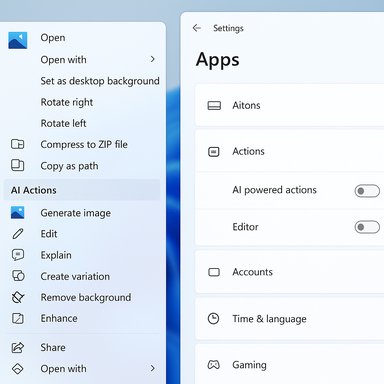Click the Apps page heading
This screenshot has height=384, width=384.
pyautogui.click(x=218, y=60)
